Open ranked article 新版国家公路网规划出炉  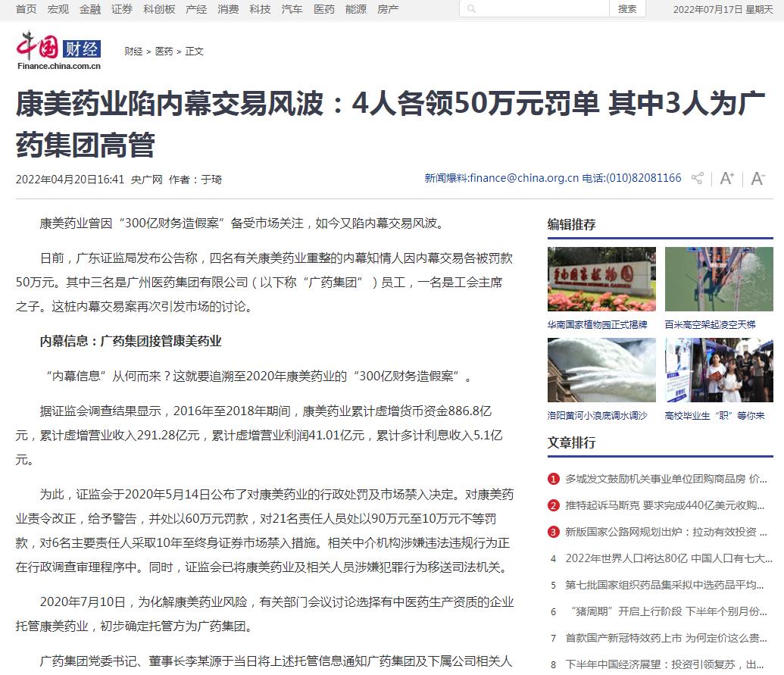point(666,532)
